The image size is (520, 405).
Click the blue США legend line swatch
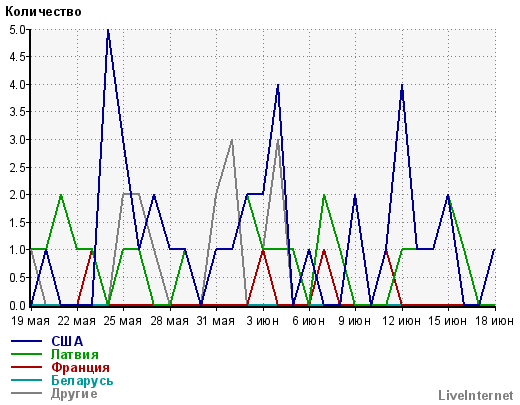coord(27,341)
